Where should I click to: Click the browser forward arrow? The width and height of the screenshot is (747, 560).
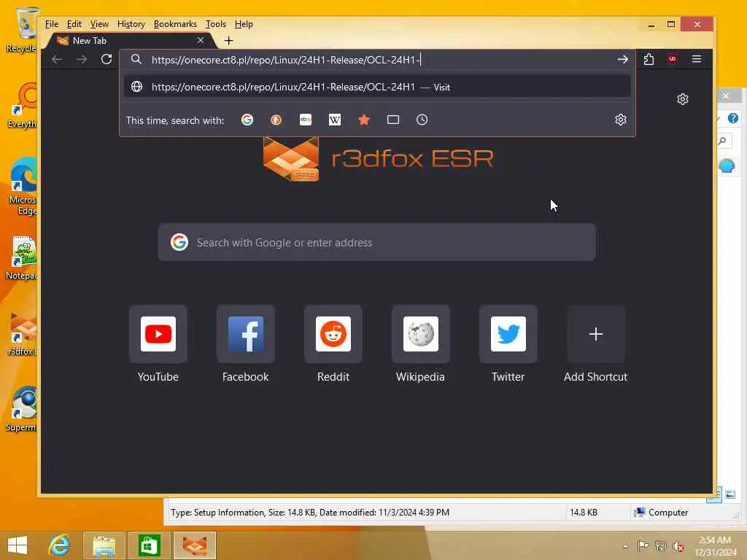coord(82,59)
